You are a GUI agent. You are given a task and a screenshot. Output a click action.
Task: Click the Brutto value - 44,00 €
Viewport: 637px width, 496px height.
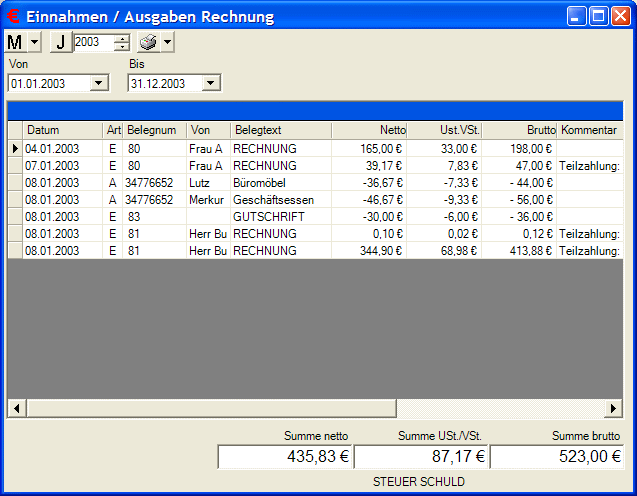point(519,183)
